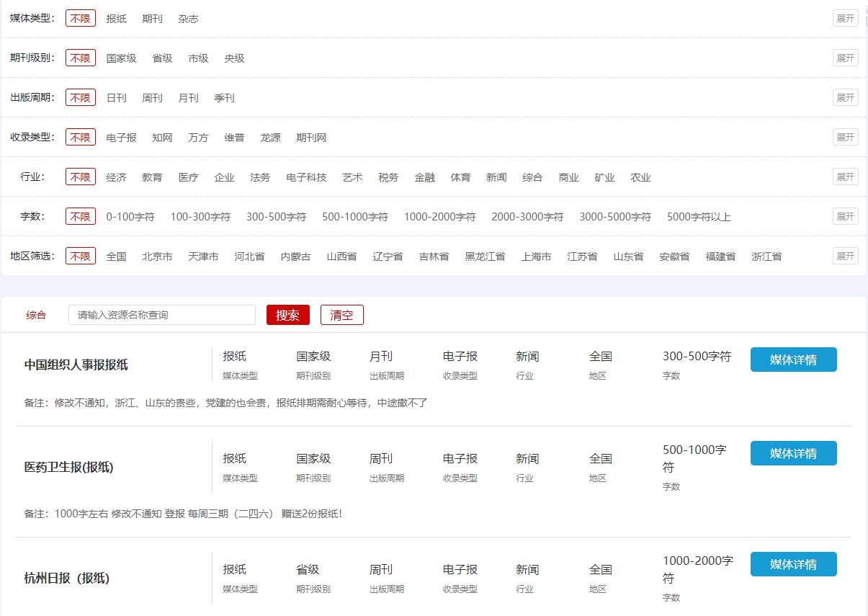Viewport: 868px width, 616px height.
Task: Switch to the 综合 tab
Action: [36, 315]
